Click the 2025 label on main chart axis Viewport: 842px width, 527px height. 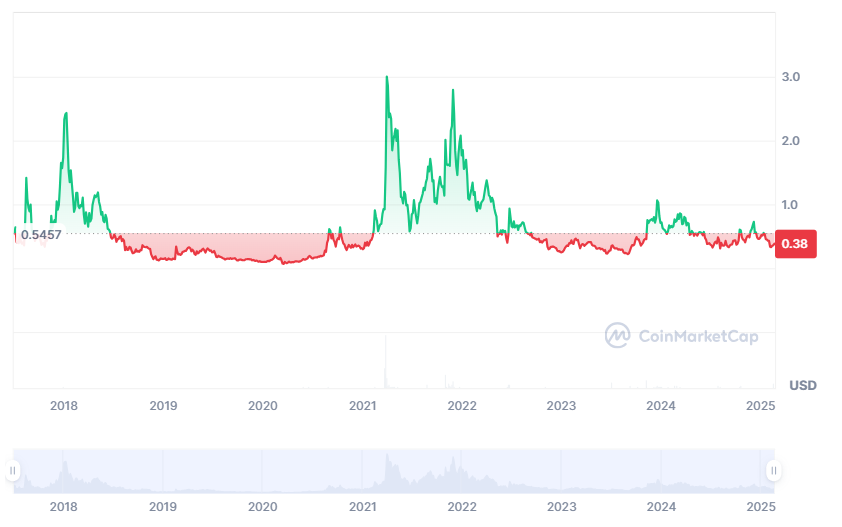pos(762,405)
